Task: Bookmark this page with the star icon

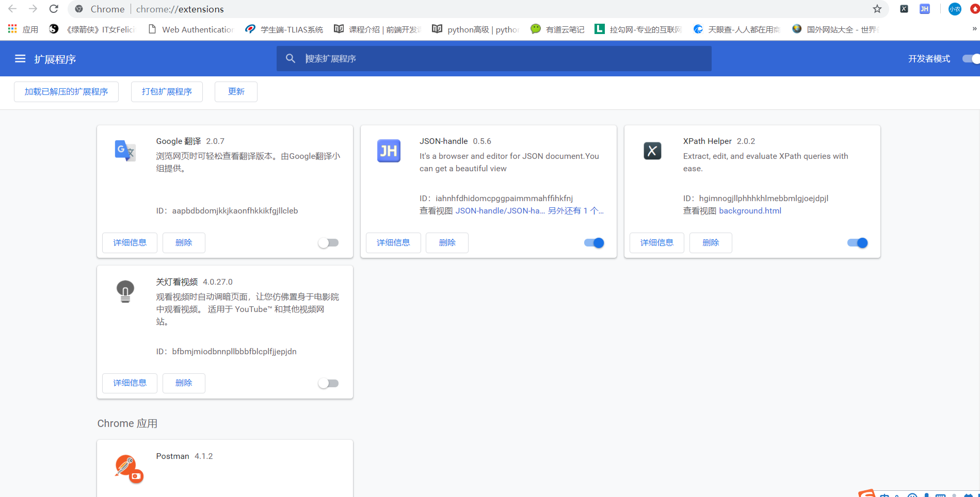Action: 877,9
